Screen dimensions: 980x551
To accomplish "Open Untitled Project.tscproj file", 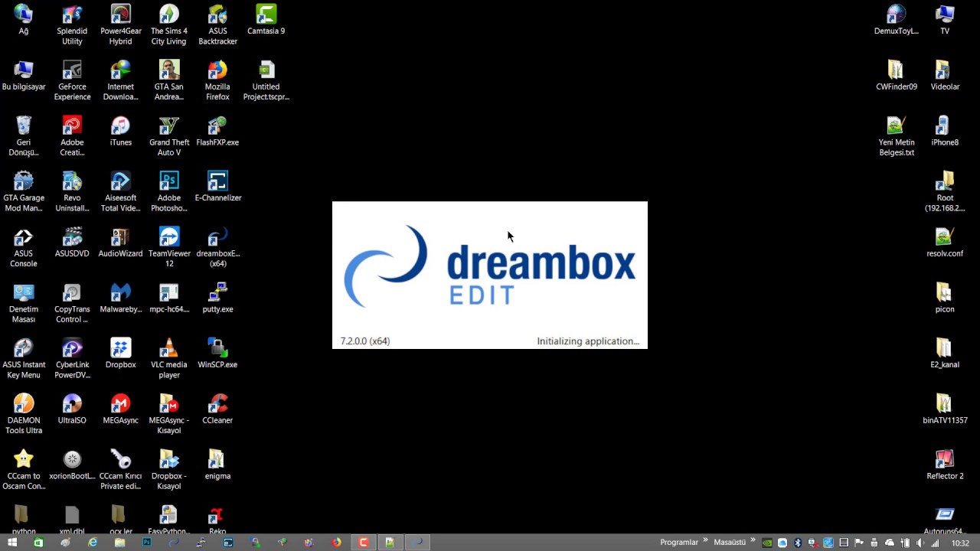I will 266,80.
